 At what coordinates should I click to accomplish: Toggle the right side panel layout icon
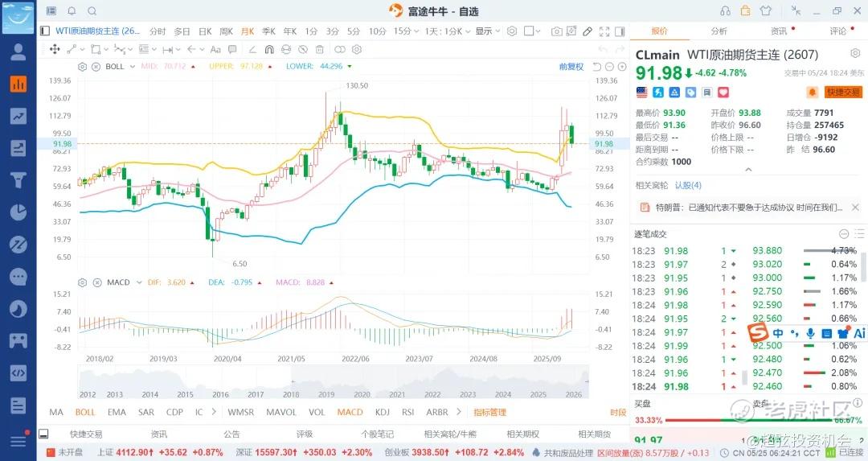[620, 31]
